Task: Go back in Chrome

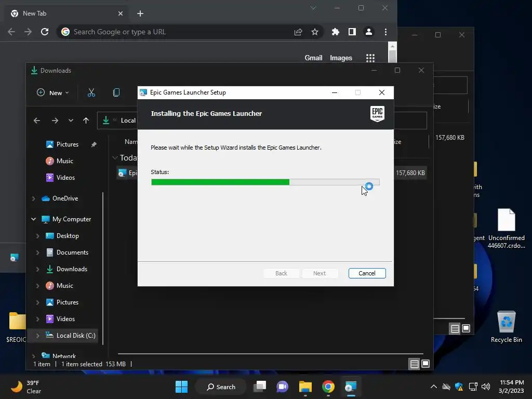Action: coord(11,32)
